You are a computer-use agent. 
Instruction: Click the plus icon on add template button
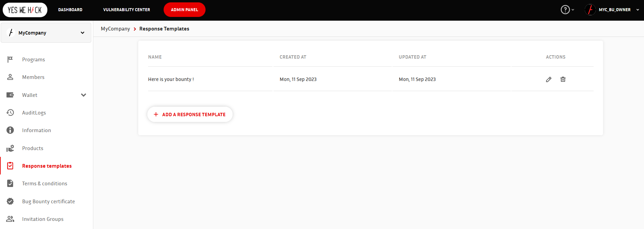[156, 114]
